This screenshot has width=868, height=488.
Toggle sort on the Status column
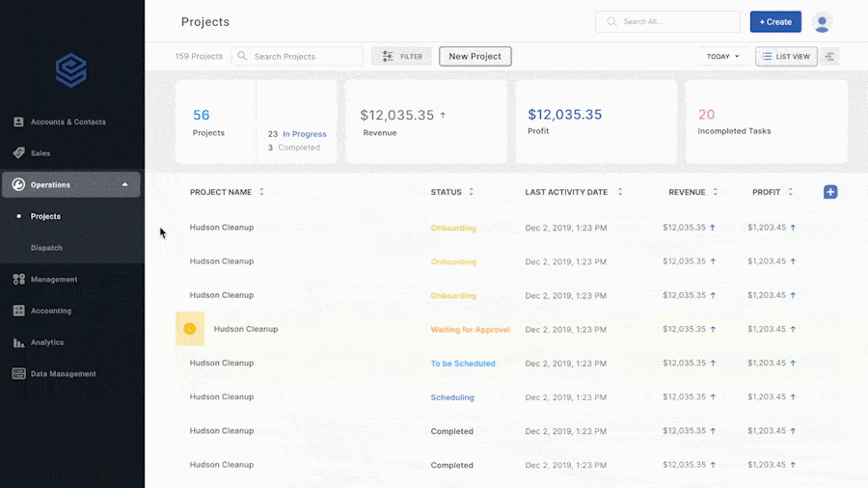point(471,192)
